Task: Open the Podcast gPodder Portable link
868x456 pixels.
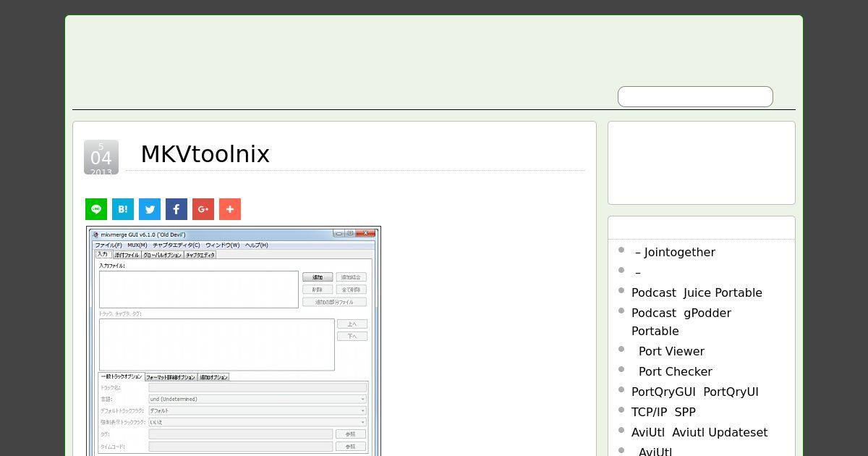Action: click(x=681, y=321)
